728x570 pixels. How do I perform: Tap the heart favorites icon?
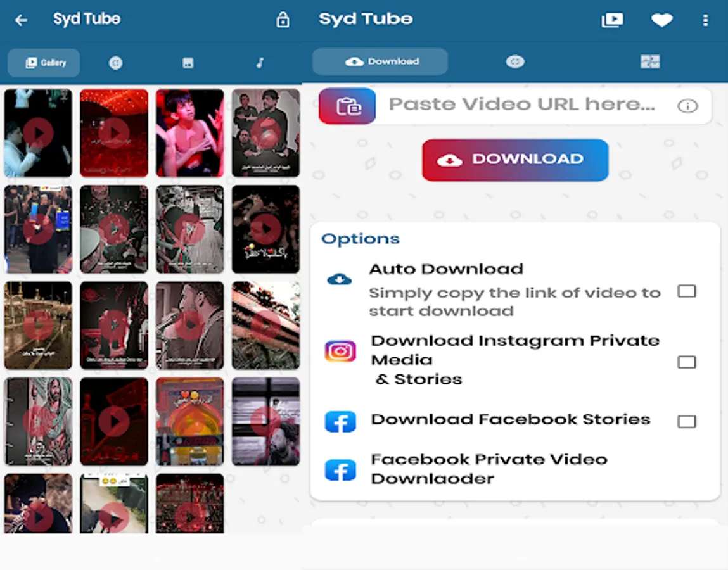[661, 20]
